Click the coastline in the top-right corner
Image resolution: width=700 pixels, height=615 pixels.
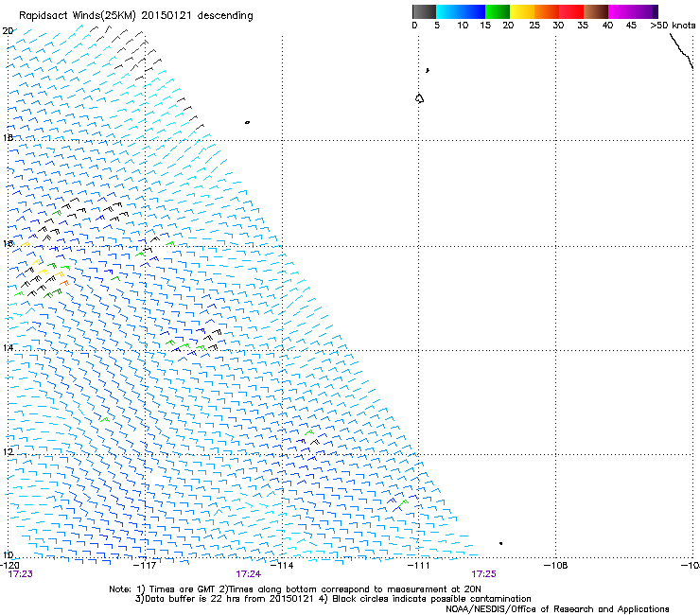point(682,51)
